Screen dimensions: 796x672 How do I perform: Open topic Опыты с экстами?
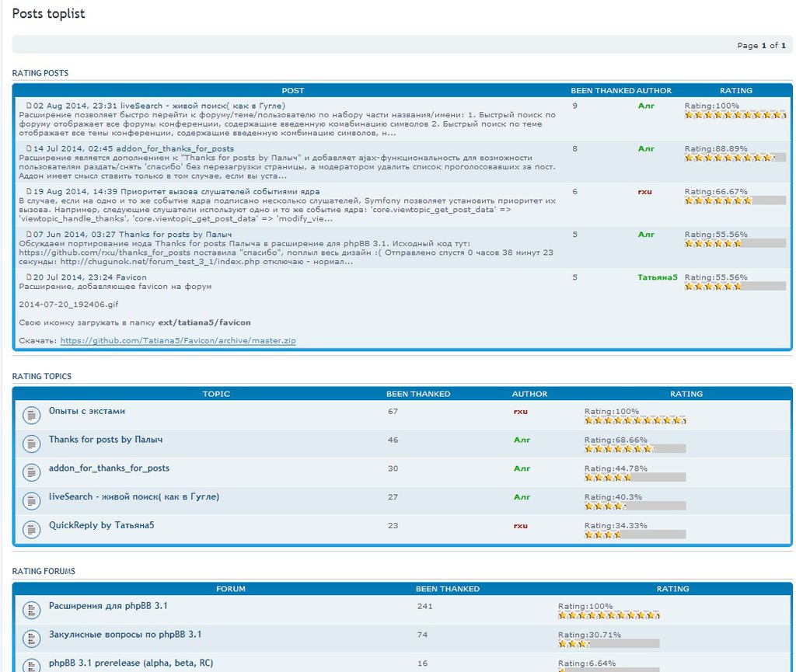87,411
